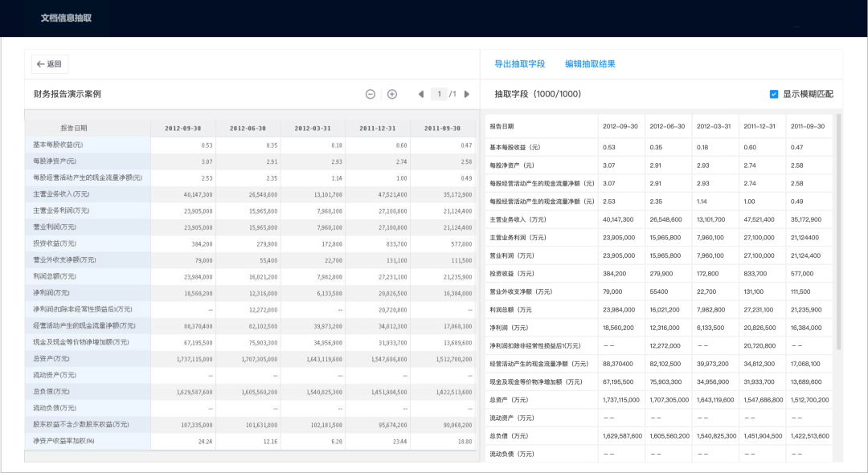
Task: Select 88,370400 value in extraction panel
Action: 618,364
